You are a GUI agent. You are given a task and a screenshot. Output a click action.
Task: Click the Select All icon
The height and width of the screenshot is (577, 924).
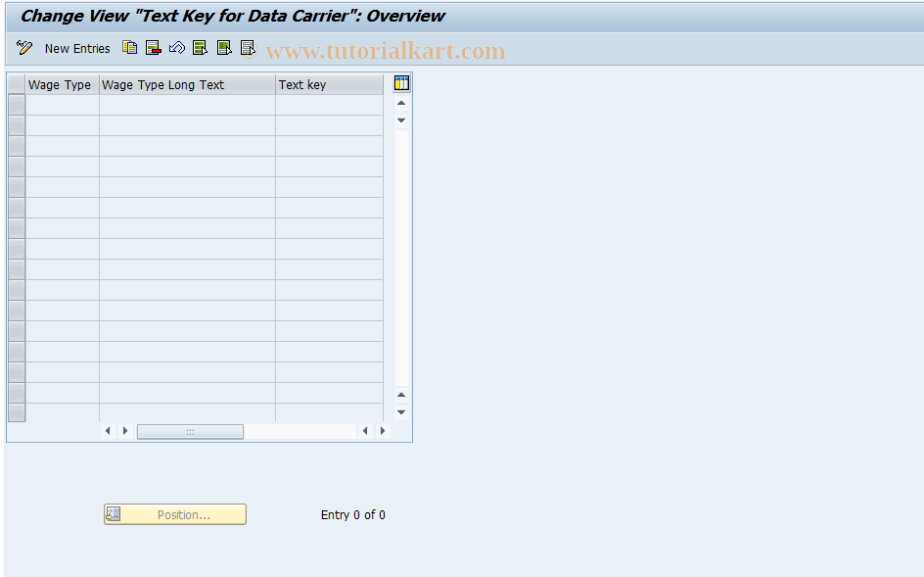[201, 48]
